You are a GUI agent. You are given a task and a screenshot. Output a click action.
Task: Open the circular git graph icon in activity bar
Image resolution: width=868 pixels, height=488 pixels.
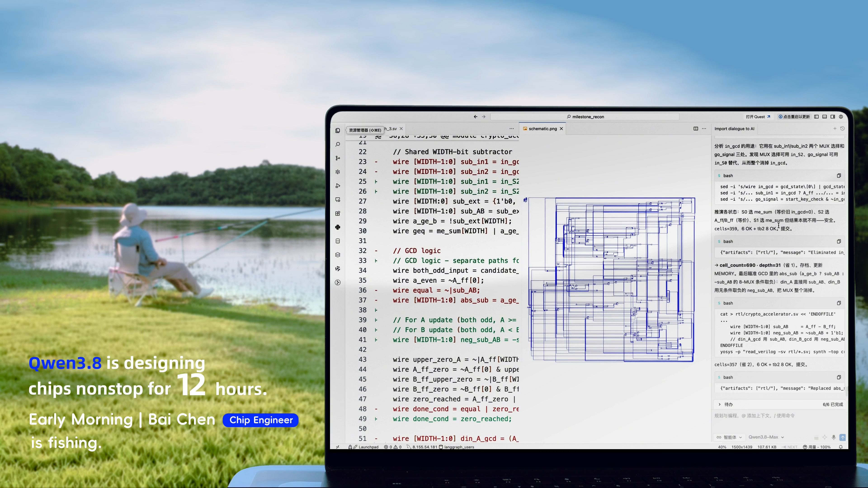[338, 282]
